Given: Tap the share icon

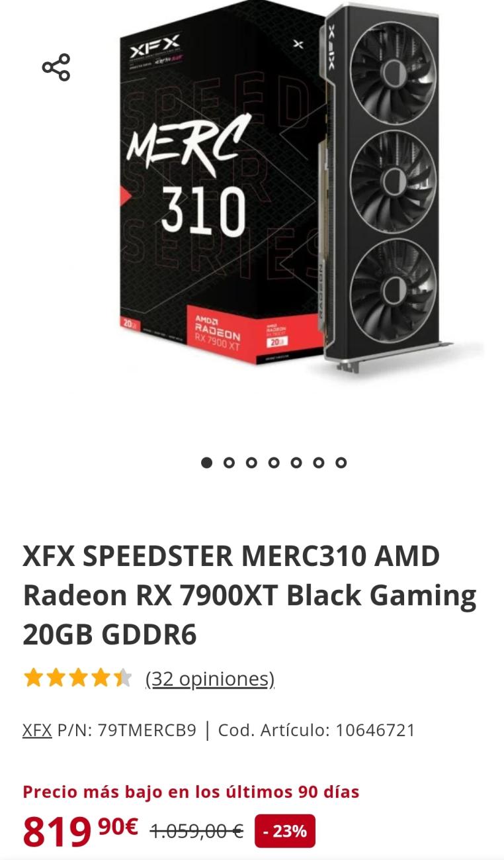Looking at the screenshot, I should click(x=56, y=68).
